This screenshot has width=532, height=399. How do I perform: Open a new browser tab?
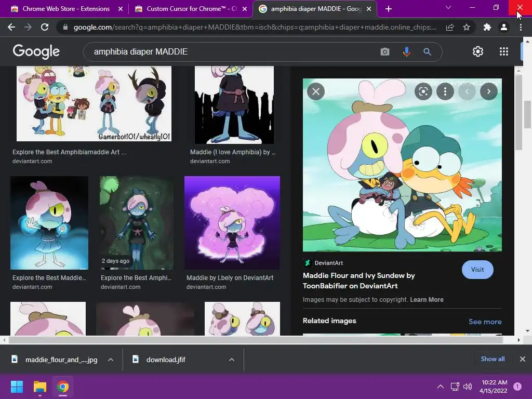coord(389,9)
